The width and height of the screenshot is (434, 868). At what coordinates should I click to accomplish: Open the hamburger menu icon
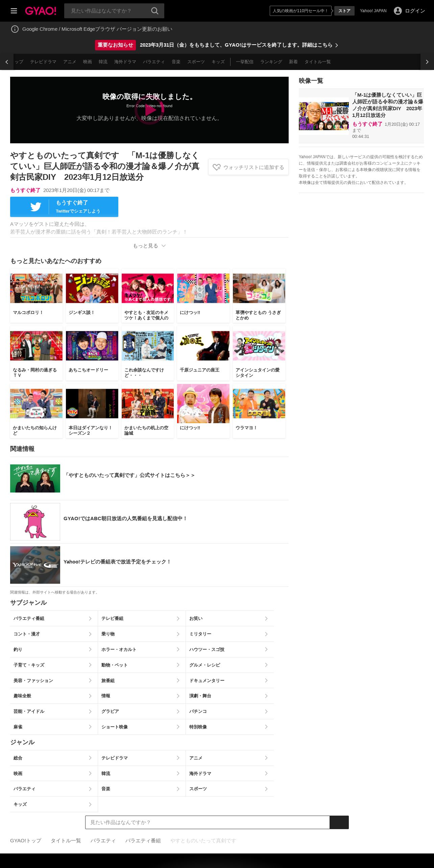(14, 11)
